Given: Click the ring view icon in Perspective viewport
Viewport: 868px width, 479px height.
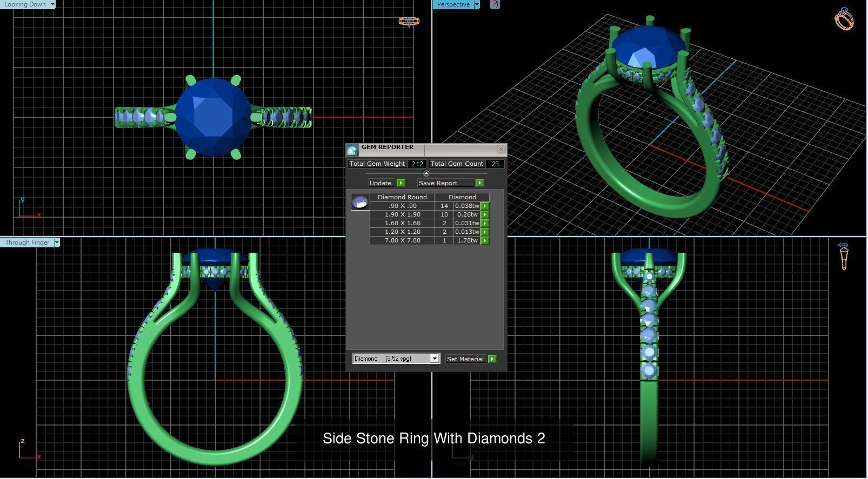Looking at the screenshot, I should coord(844,19).
